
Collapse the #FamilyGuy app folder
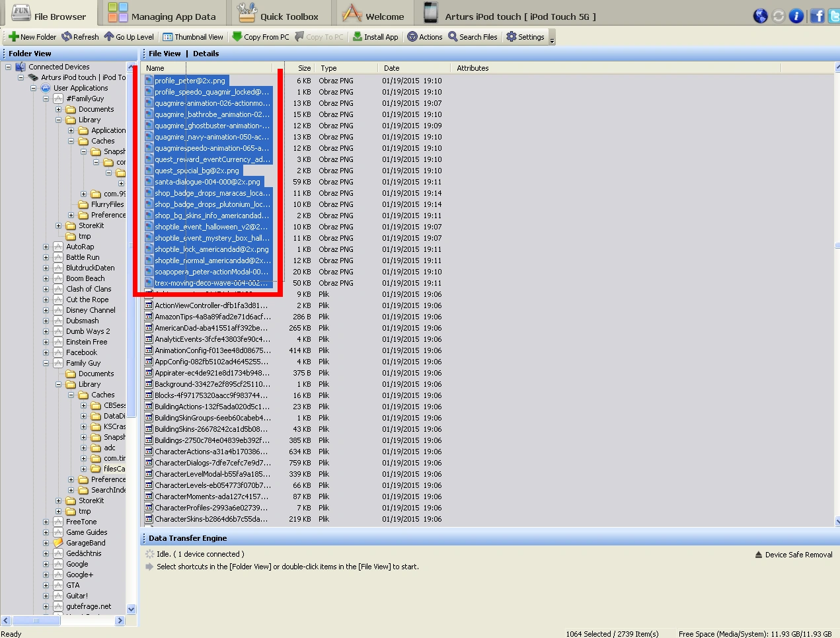[46, 99]
